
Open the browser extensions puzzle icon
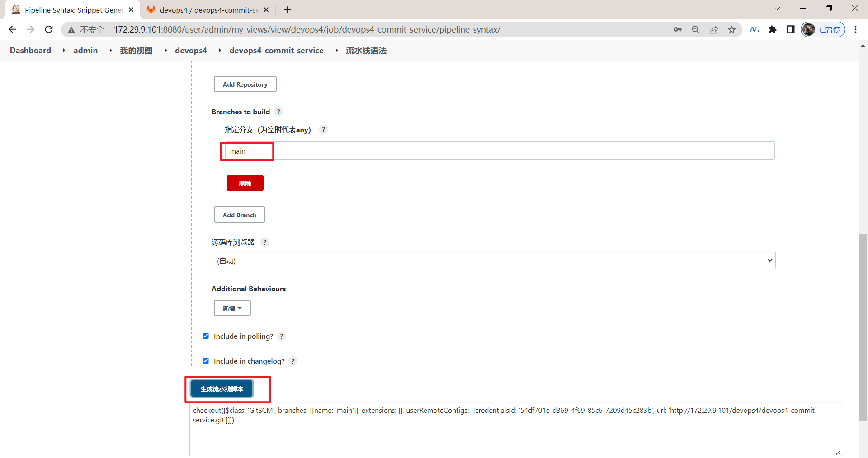click(x=772, y=29)
